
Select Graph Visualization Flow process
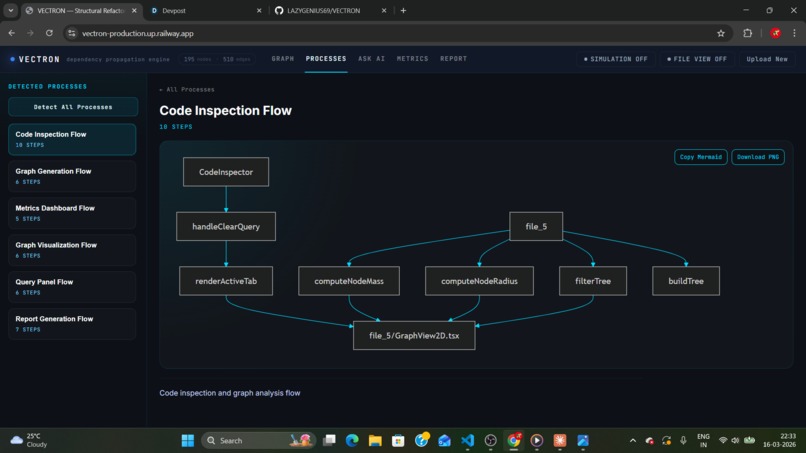[x=72, y=250]
